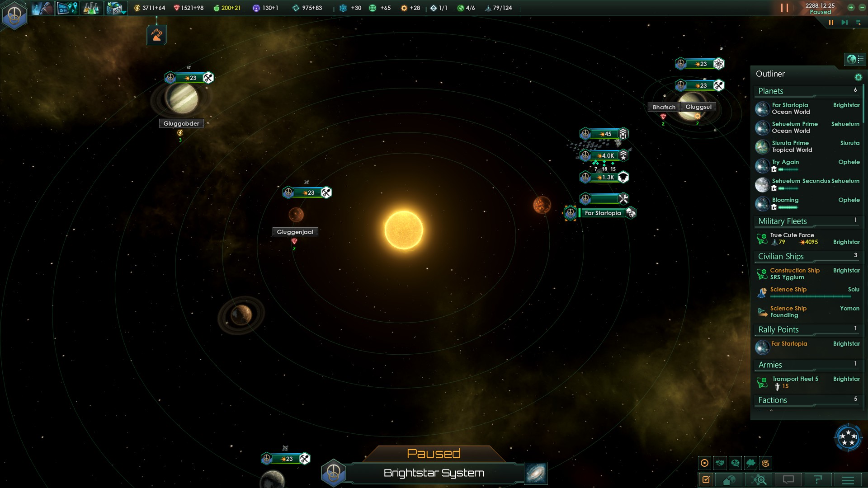Viewport: 868px width, 488px height.
Task: Expand the Factions section in Outliner
Action: pyautogui.click(x=772, y=399)
